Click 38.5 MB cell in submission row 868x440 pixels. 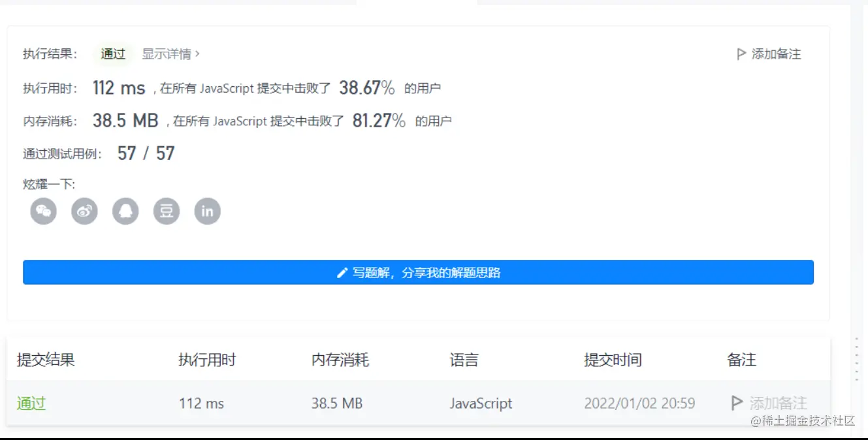click(337, 403)
